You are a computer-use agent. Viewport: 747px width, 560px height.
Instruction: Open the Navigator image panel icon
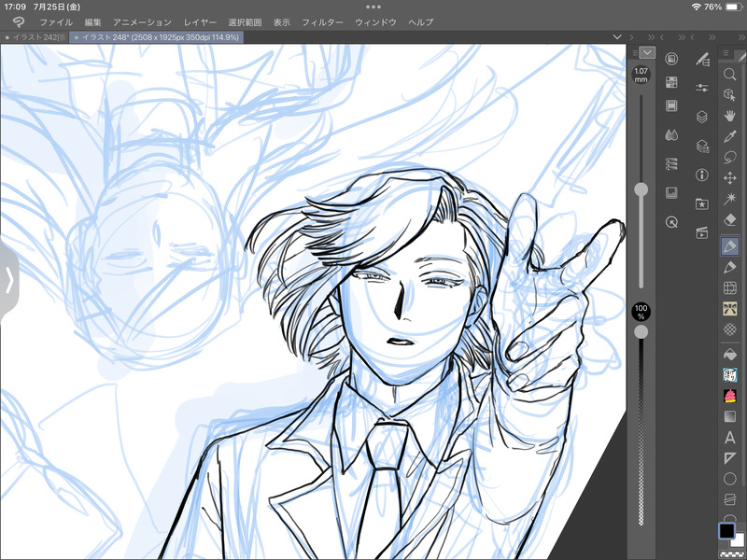[x=671, y=193]
